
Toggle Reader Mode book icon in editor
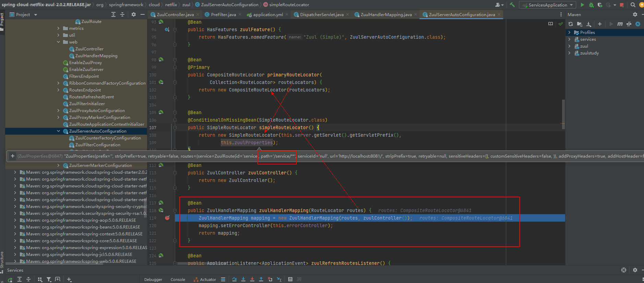[550, 24]
